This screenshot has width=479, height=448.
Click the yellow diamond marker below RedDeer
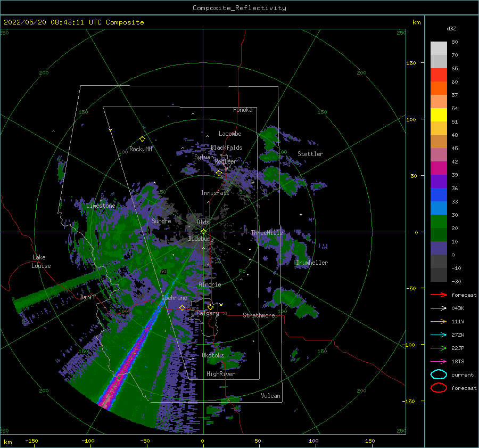[219, 173]
